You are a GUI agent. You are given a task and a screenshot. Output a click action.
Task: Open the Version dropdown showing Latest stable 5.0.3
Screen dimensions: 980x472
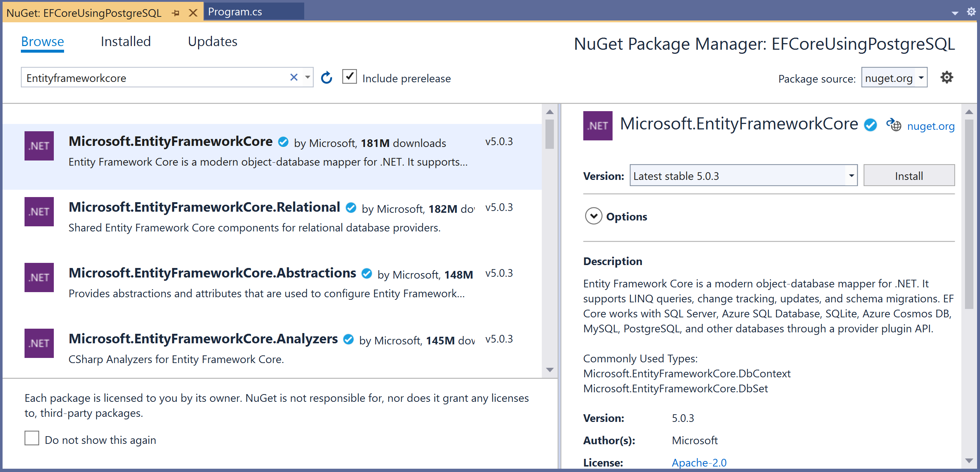click(x=851, y=175)
